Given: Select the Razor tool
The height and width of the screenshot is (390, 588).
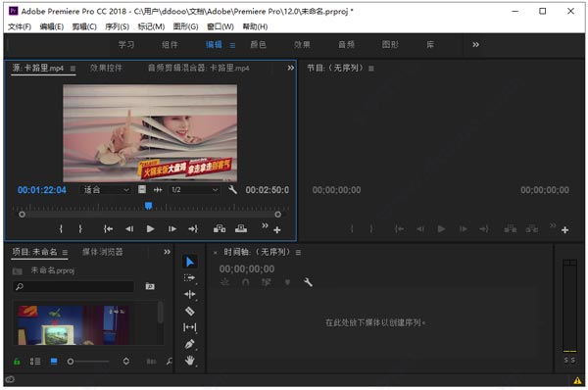Looking at the screenshot, I should click(190, 311).
